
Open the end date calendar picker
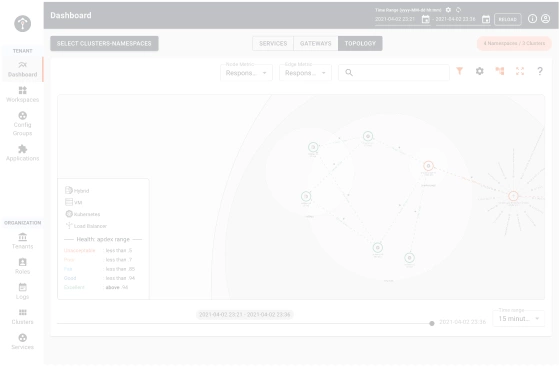click(x=486, y=19)
